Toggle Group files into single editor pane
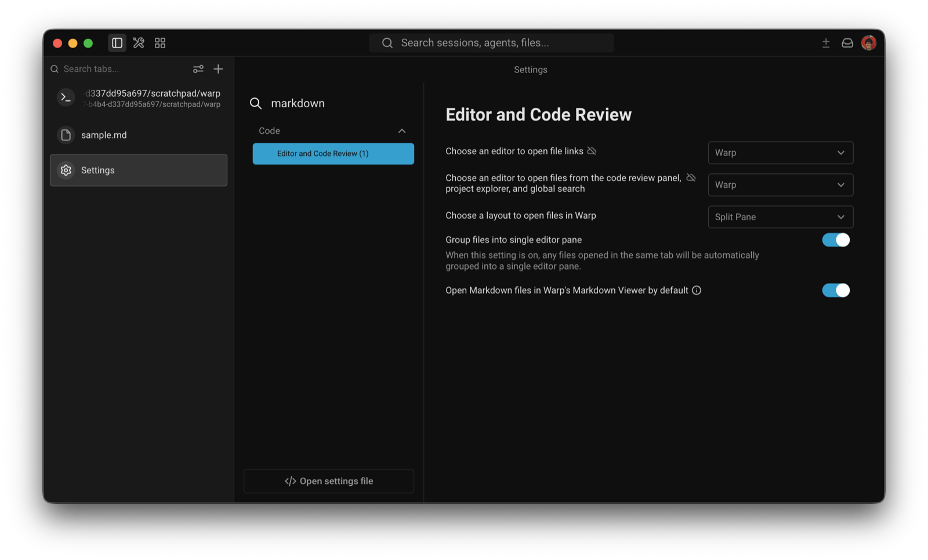Screen dimensions: 928x560 point(836,240)
